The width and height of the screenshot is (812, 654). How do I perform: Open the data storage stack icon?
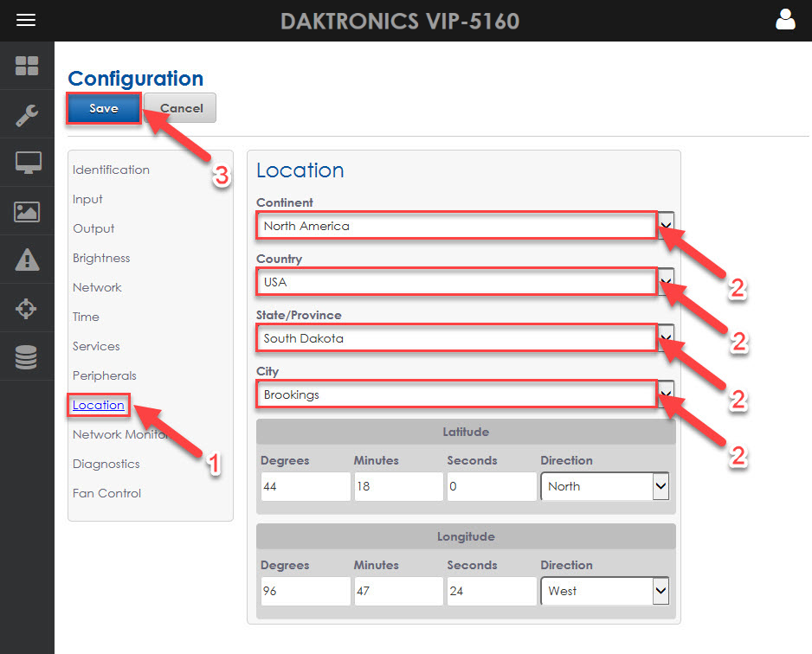click(x=28, y=356)
